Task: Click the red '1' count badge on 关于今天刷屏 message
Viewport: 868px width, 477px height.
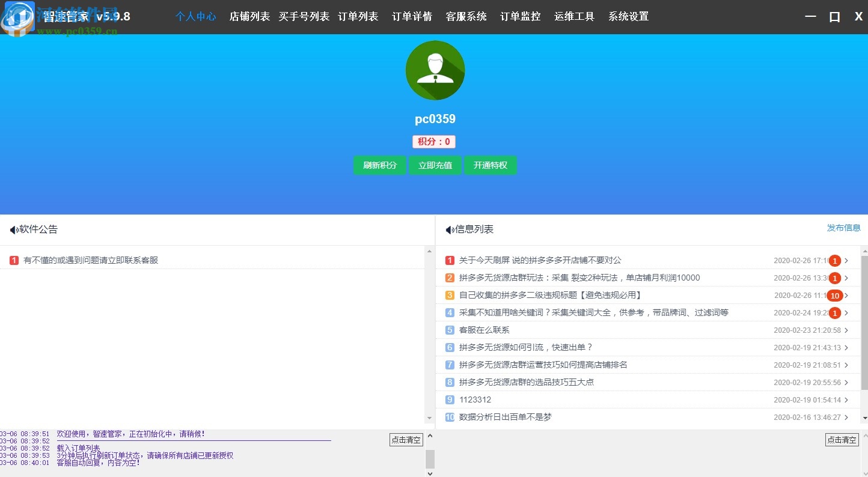Action: point(835,260)
